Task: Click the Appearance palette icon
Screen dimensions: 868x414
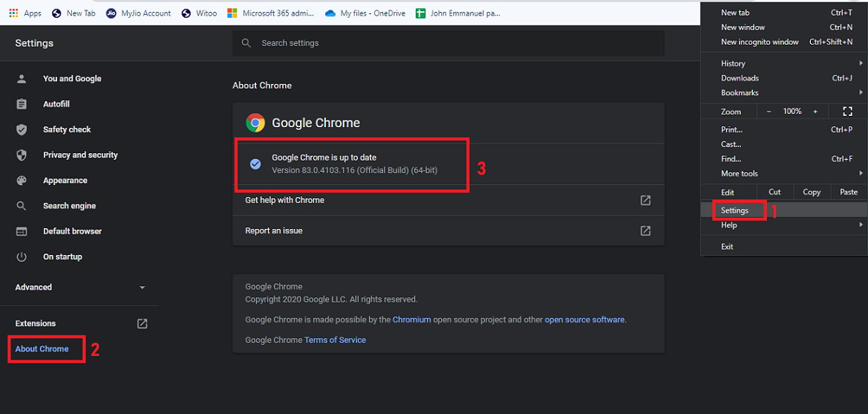Action: pos(22,181)
